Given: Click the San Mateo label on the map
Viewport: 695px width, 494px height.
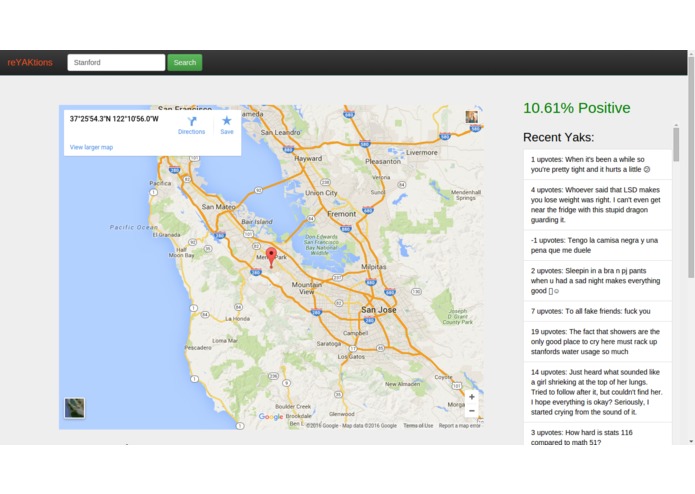Looking at the screenshot, I should point(219,206).
